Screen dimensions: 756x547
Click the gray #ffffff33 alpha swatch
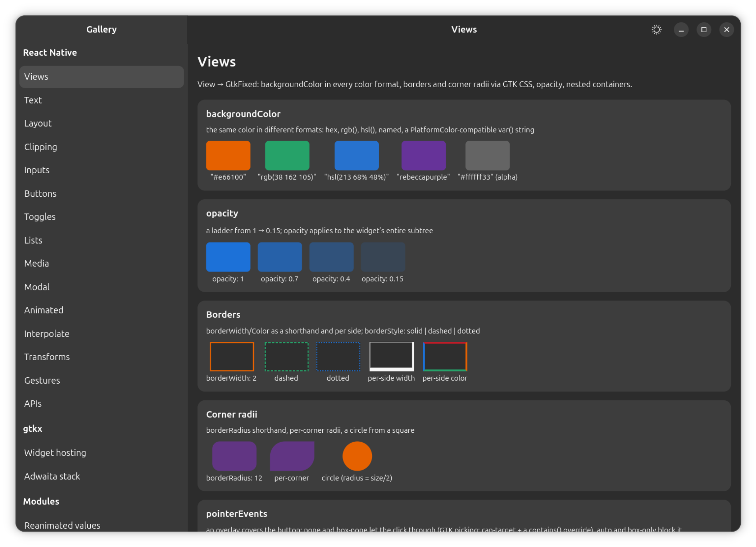click(x=487, y=155)
